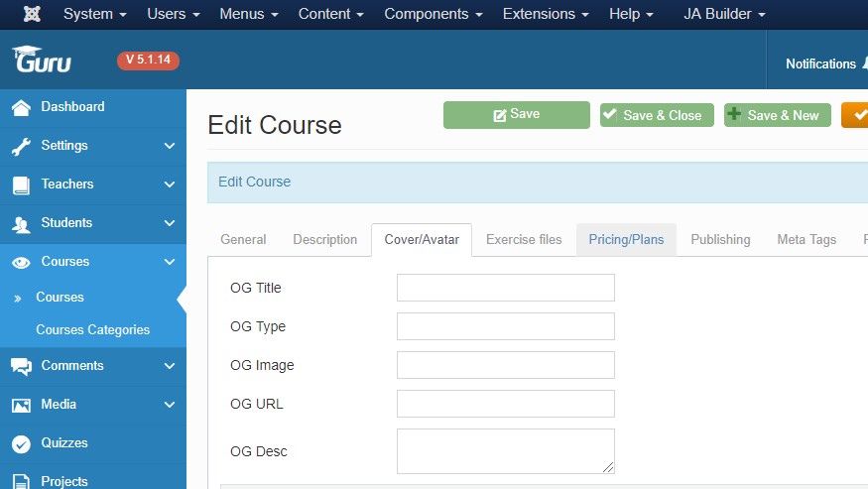
Task: Click into the OG Title field
Action: click(x=505, y=288)
